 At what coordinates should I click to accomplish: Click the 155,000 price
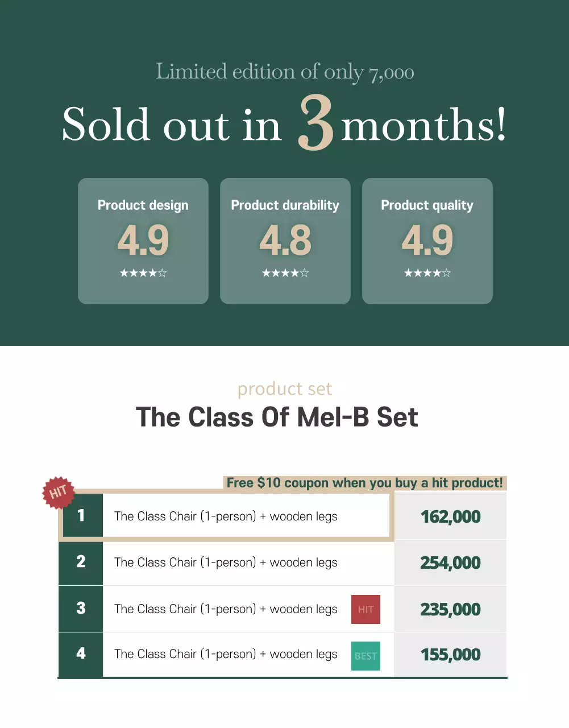450,655
